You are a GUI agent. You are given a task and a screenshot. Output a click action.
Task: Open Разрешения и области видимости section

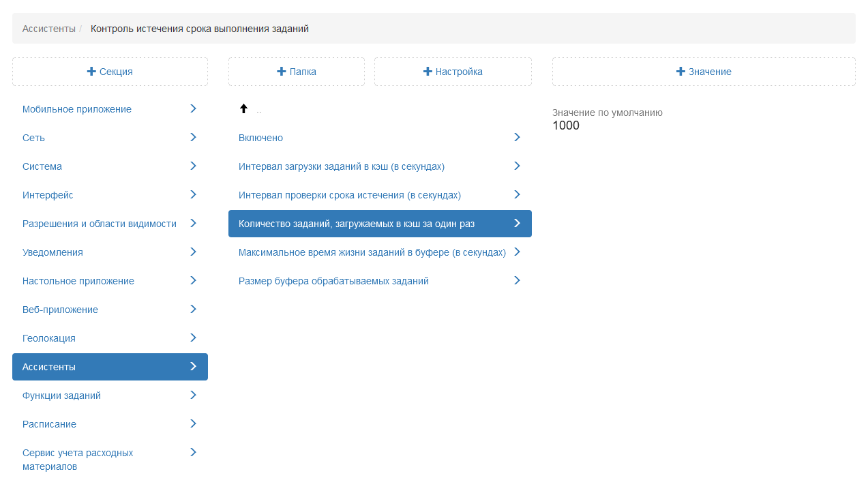click(x=100, y=224)
